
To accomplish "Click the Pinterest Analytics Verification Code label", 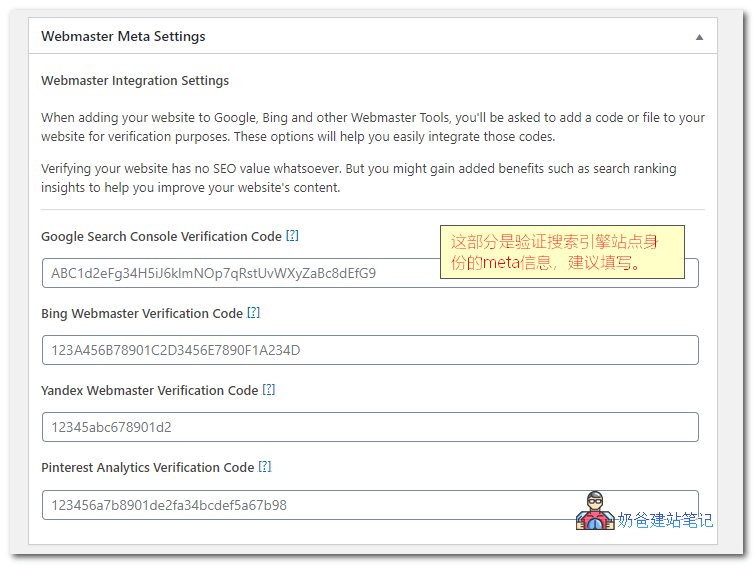I will pos(148,467).
